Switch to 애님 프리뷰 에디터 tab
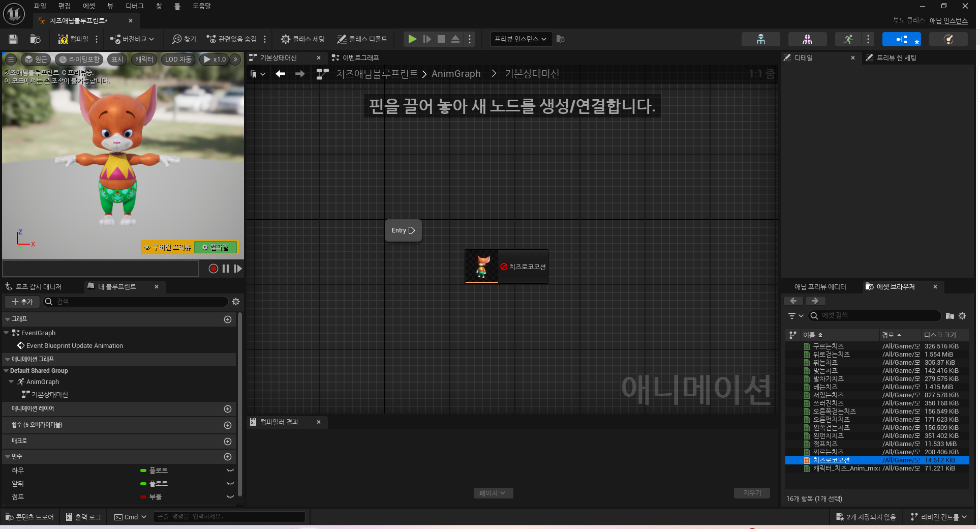The height and width of the screenshot is (529, 980). 820,287
